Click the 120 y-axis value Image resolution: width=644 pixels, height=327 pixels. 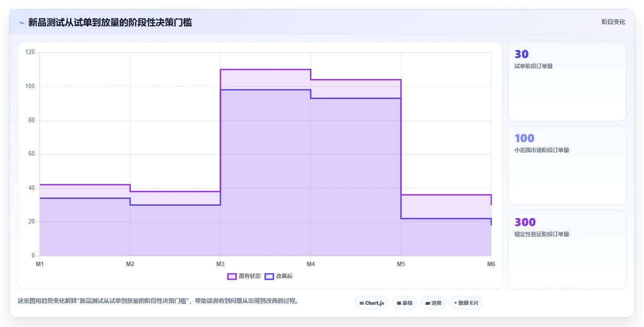(x=30, y=52)
